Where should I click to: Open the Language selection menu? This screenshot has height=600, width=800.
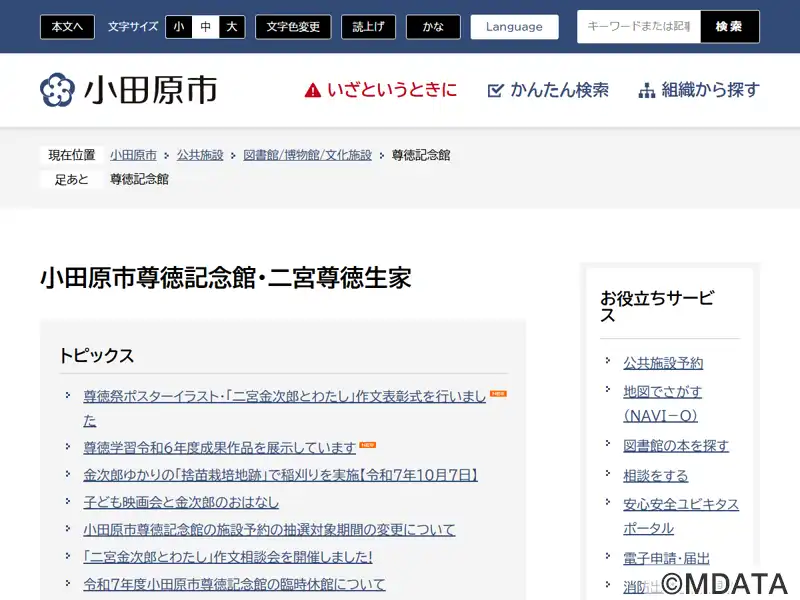coord(514,27)
